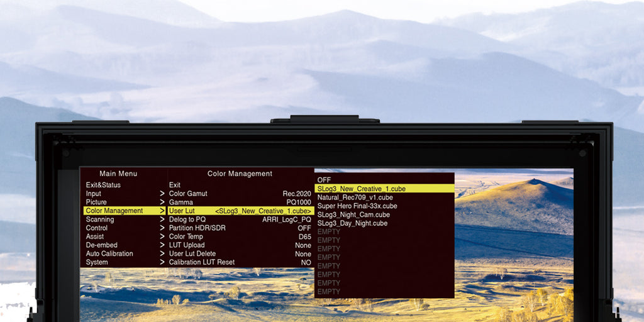
Task: Toggle the Partition HDR/SDR OFF setting
Action: point(304,228)
